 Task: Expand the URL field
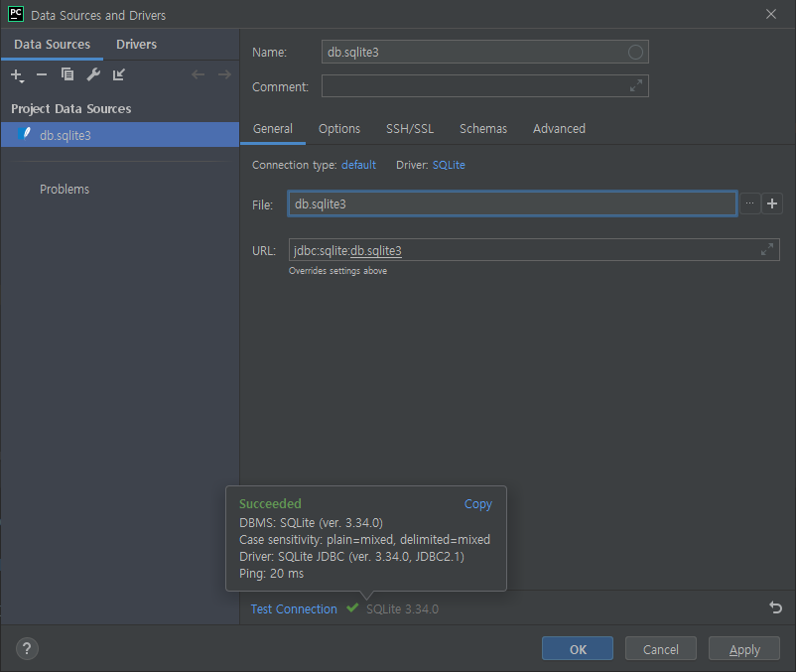(766, 249)
